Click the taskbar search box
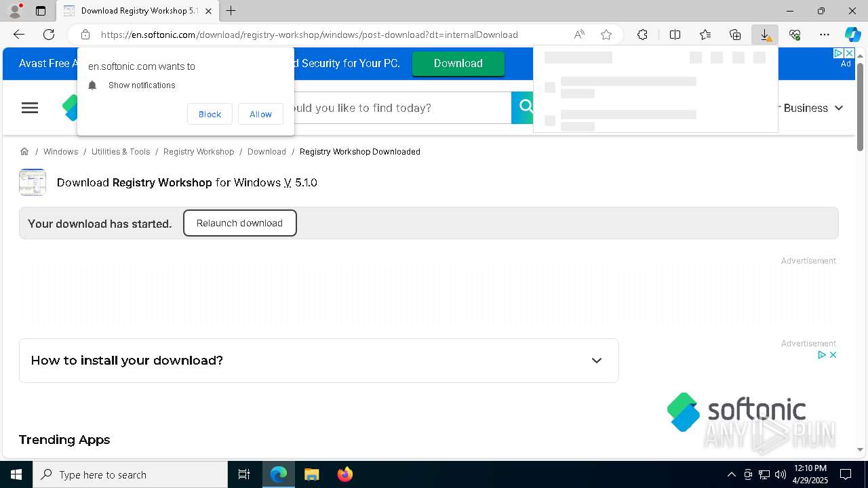Screen dimensions: 868x488 click(x=130, y=474)
